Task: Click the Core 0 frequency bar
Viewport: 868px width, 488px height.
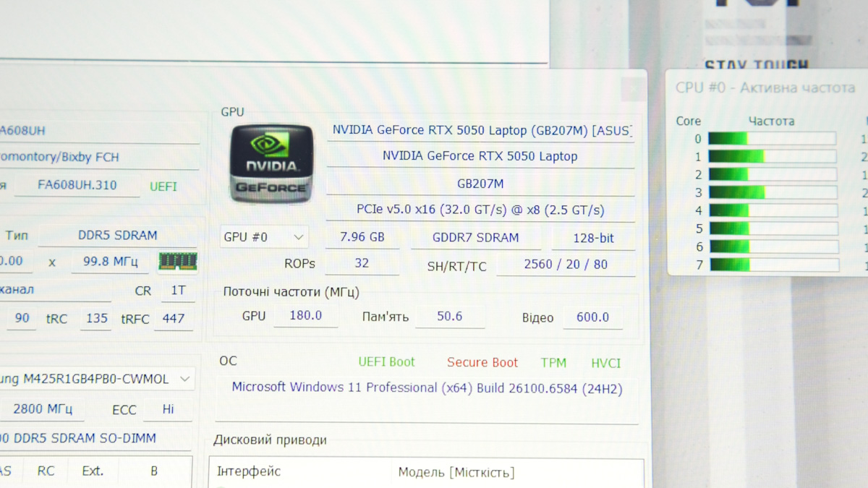Action: coord(772,139)
